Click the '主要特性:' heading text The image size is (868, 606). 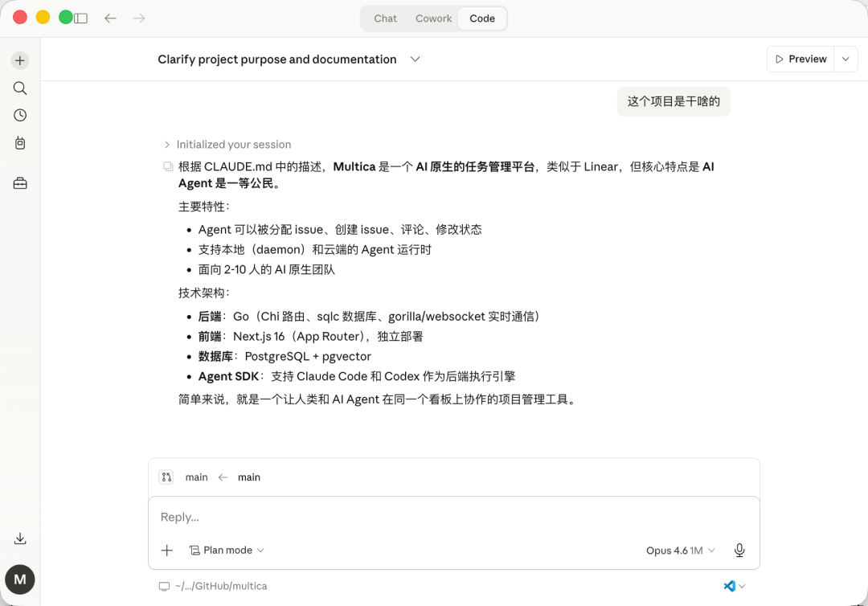[204, 207]
